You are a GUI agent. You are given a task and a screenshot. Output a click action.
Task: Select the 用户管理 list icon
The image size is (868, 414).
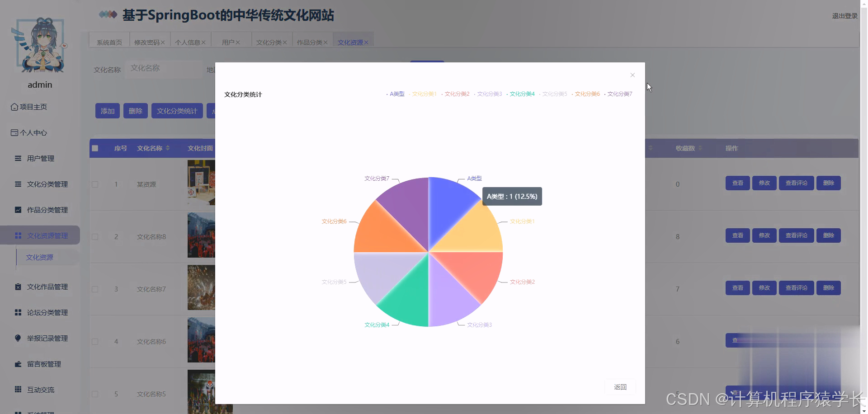17,158
